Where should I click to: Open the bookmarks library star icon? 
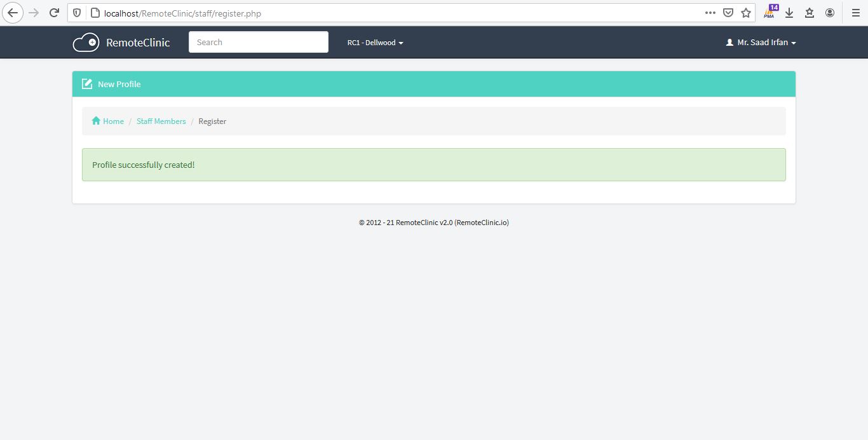pos(810,13)
